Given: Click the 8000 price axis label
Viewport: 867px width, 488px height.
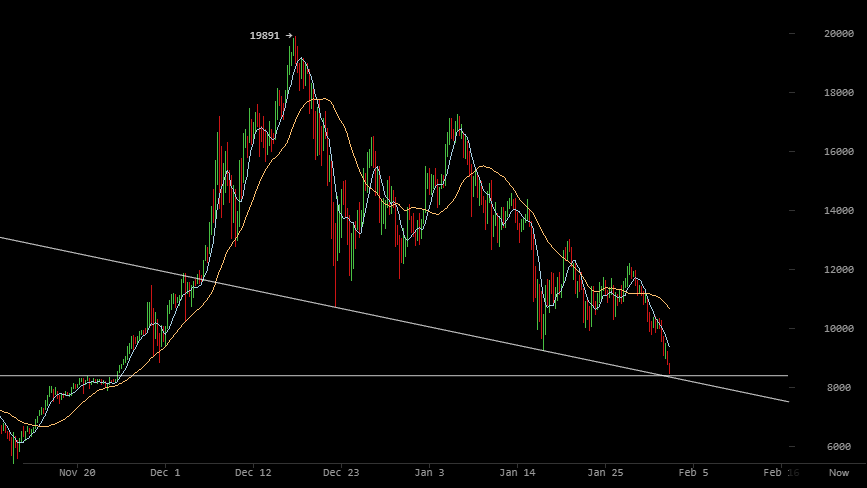Looking at the screenshot, I should pyautogui.click(x=839, y=387).
